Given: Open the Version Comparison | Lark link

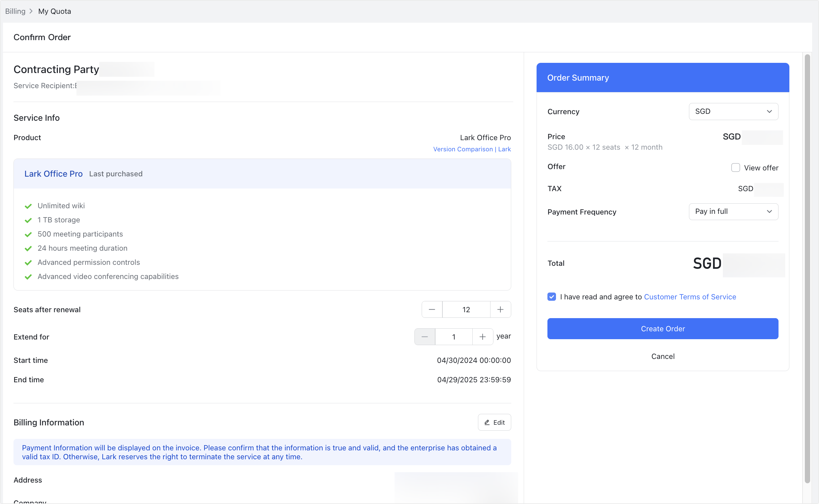Looking at the screenshot, I should (x=472, y=149).
